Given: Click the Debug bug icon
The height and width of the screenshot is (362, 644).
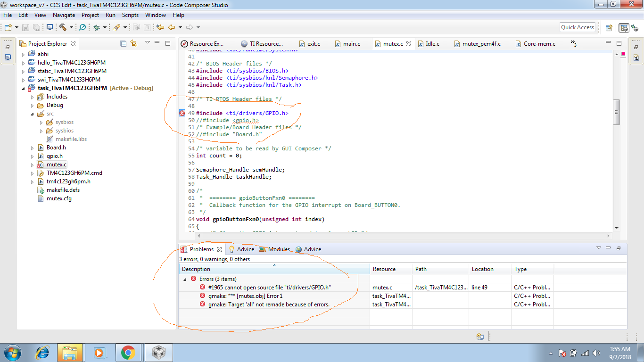Looking at the screenshot, I should pos(96,27).
